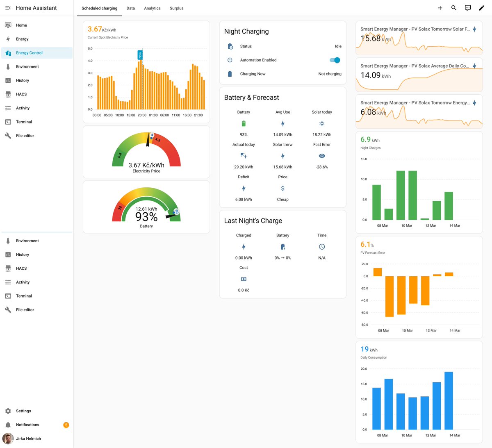
Task: Edit dashboard with the pencil icon
Action: click(481, 8)
